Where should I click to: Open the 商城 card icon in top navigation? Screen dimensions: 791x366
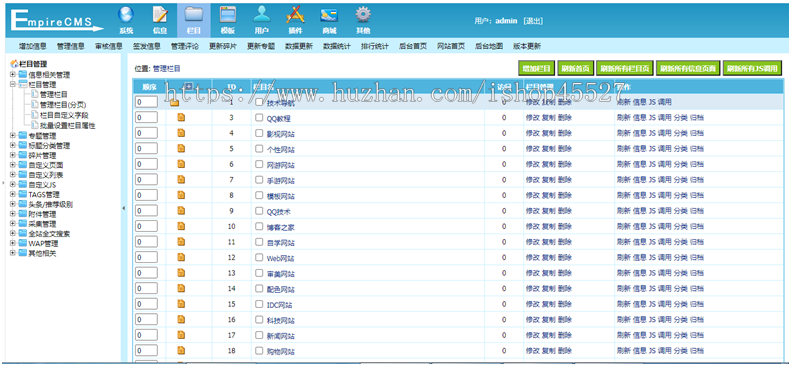329,15
